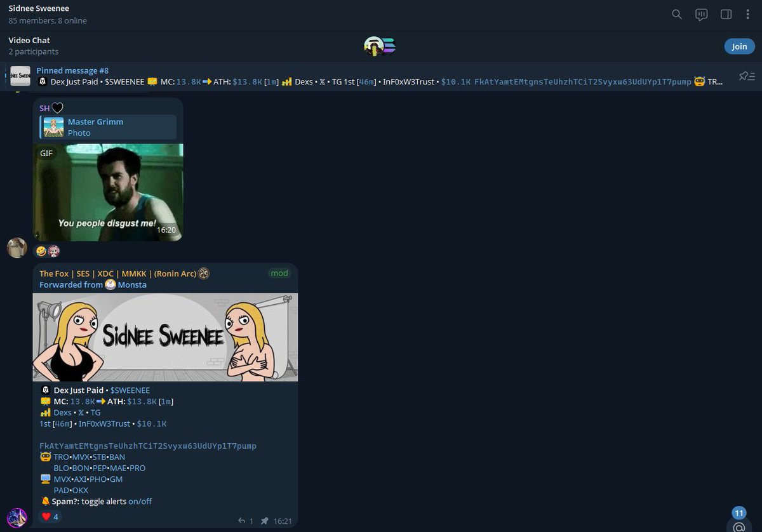Click the laughing emoji reaction under the GIF
762x532 pixels.
click(41, 251)
